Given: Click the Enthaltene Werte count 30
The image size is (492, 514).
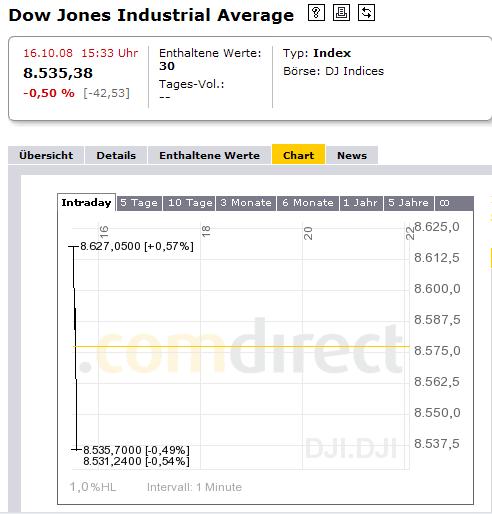Looking at the screenshot, I should [x=167, y=66].
